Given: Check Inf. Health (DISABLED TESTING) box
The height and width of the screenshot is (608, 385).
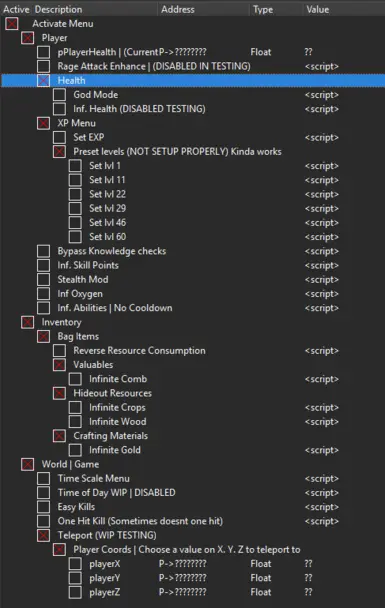Looking at the screenshot, I should pos(59,109).
